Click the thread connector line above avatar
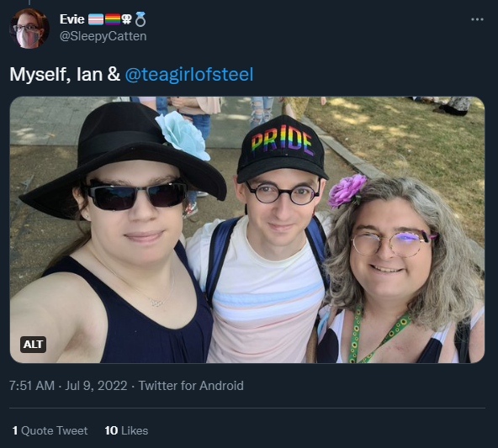The image size is (498, 448). (29, 3)
